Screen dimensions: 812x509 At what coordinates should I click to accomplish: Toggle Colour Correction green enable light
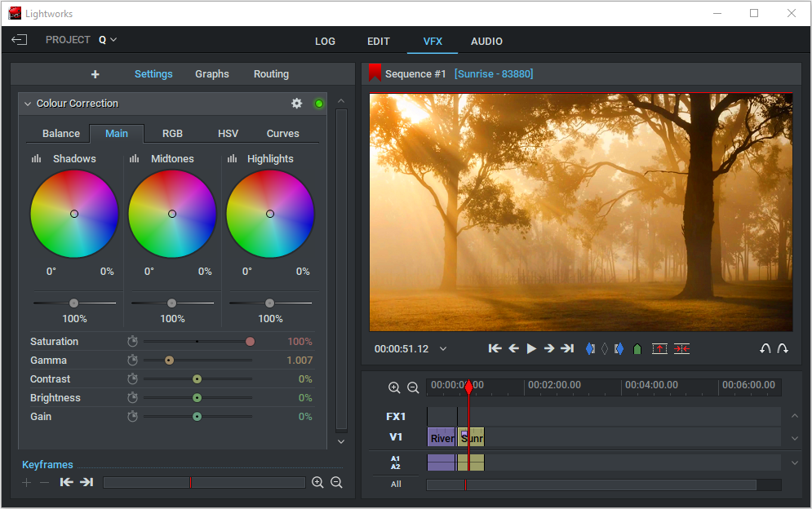pyautogui.click(x=319, y=104)
